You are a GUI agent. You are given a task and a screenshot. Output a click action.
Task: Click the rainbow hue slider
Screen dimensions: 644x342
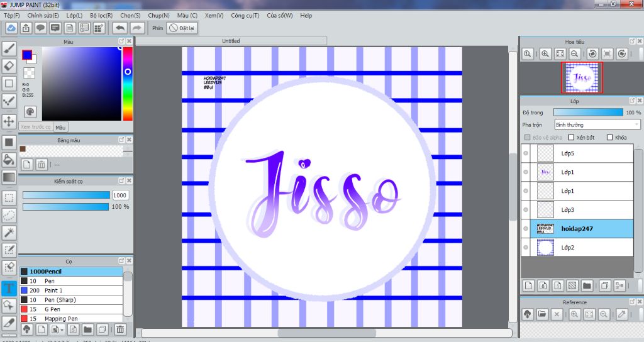click(x=128, y=84)
